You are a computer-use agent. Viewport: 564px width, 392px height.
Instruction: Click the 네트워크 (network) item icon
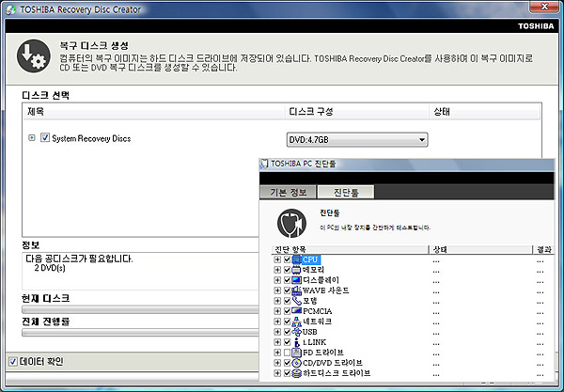click(297, 321)
